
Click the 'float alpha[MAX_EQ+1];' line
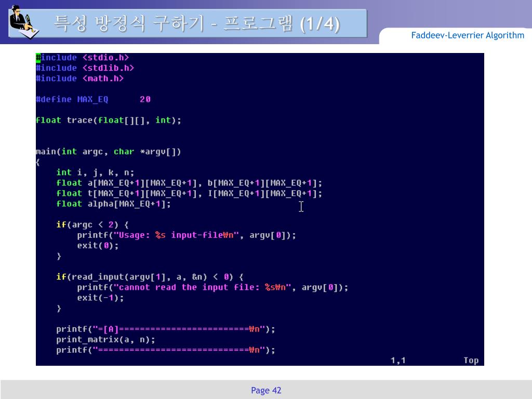coord(114,204)
